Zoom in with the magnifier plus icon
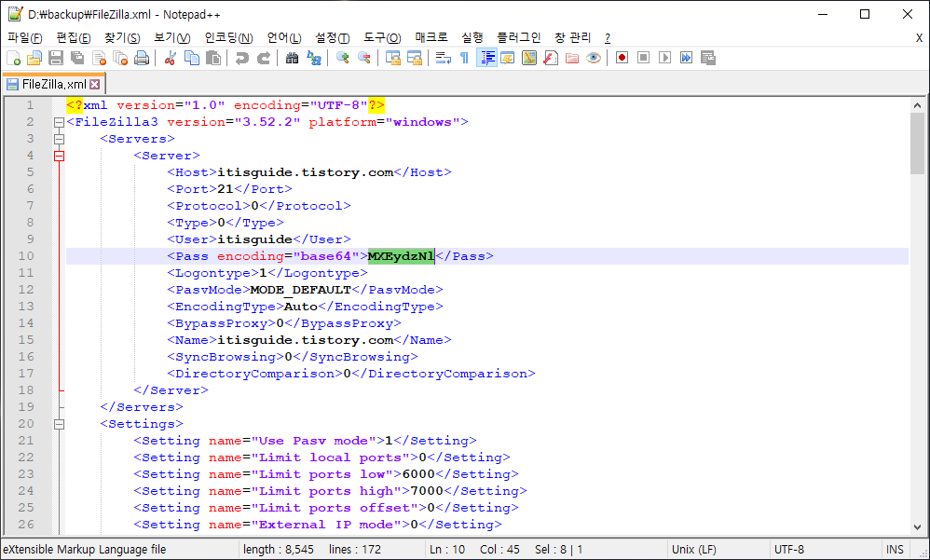This screenshot has height=560, width=930. click(342, 58)
